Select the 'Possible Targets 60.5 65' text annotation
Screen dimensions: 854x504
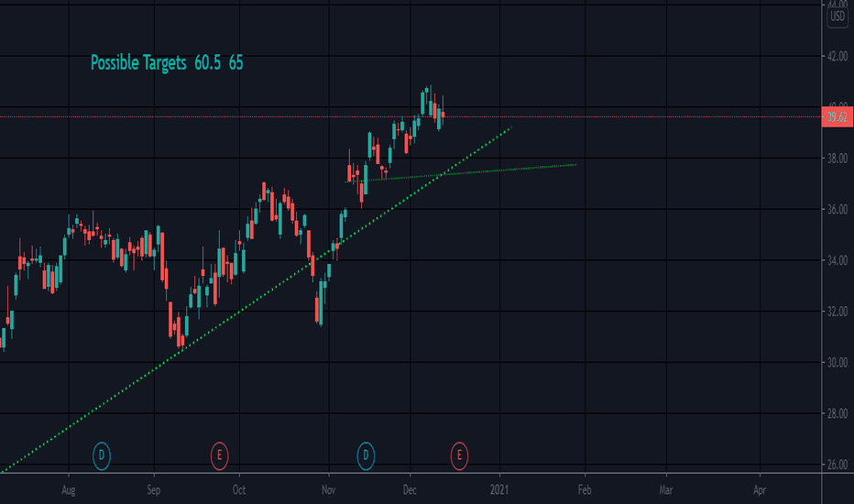click(167, 63)
